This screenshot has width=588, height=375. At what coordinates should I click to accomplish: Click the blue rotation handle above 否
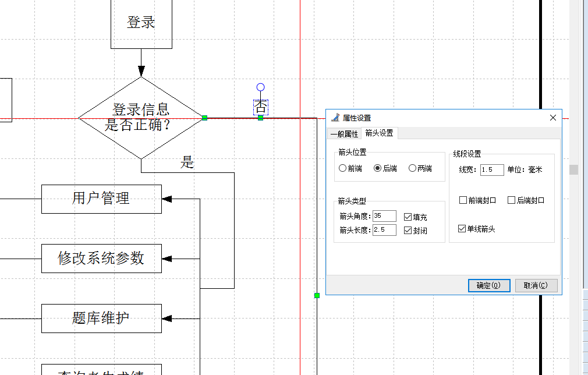tap(260, 87)
